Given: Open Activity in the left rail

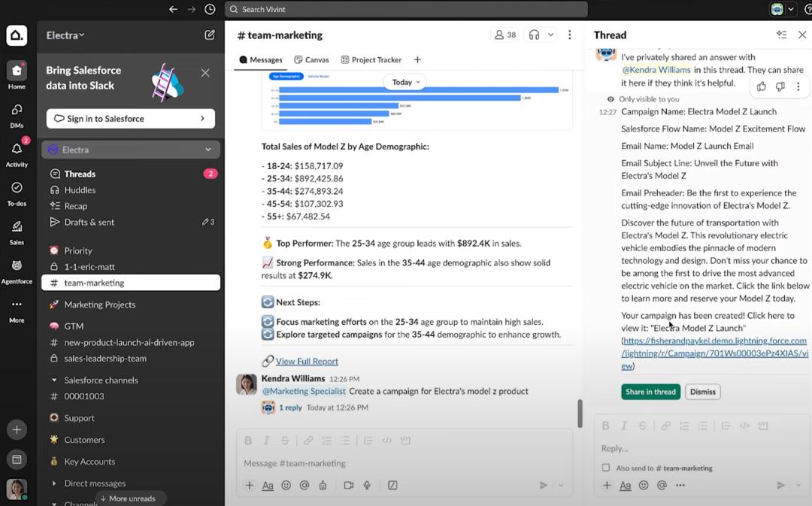Looking at the screenshot, I should tap(17, 153).
